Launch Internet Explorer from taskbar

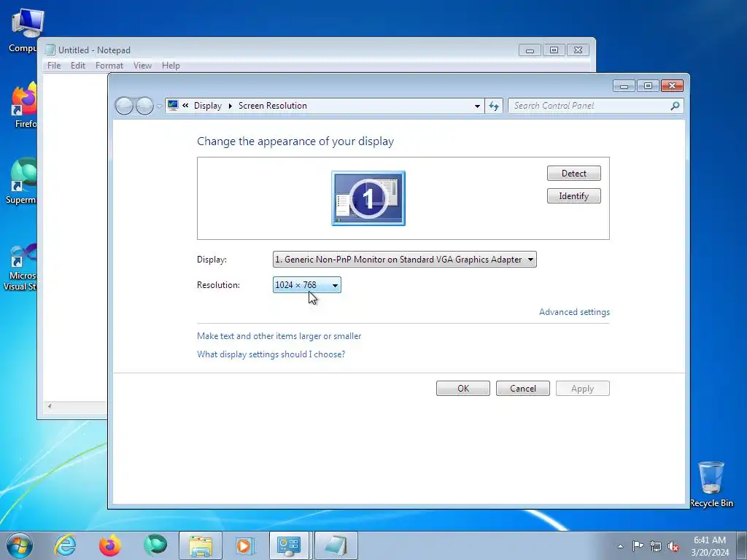click(65, 545)
